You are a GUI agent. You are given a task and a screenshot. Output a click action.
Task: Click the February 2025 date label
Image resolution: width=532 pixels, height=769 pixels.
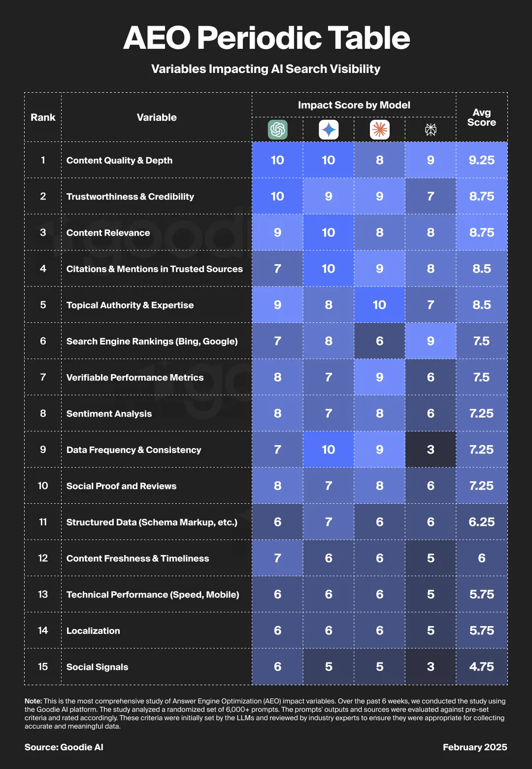pos(474,747)
